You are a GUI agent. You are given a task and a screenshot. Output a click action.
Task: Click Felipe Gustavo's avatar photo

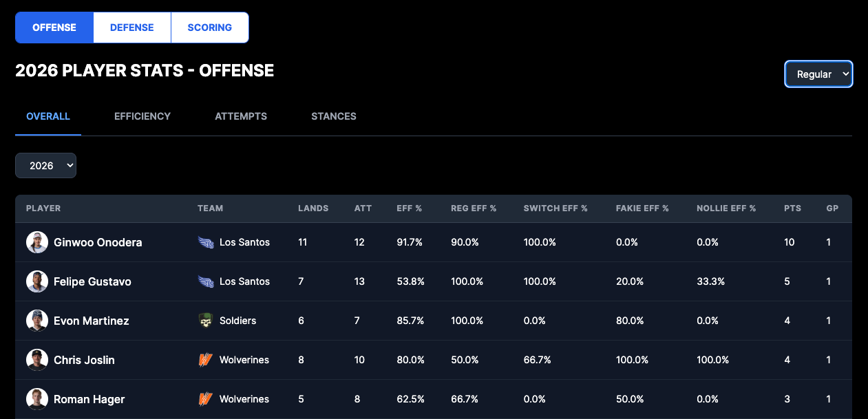37,281
